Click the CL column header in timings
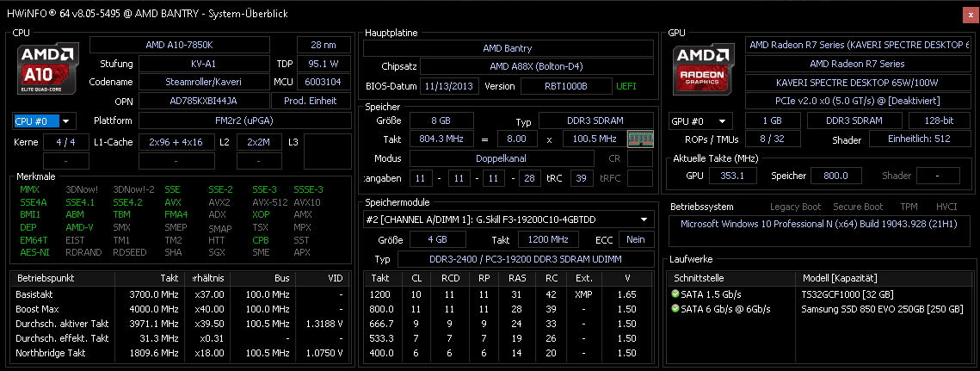This screenshot has height=371, width=980. [x=416, y=278]
